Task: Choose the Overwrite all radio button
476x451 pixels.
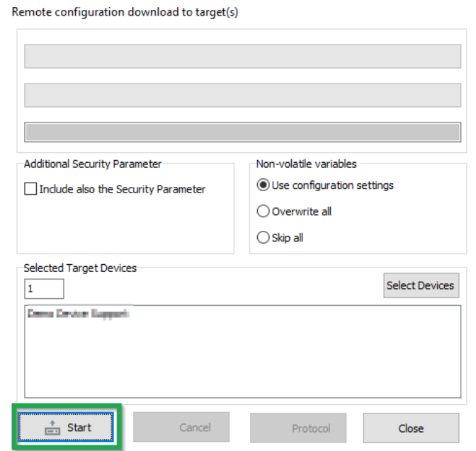Action: [x=263, y=211]
